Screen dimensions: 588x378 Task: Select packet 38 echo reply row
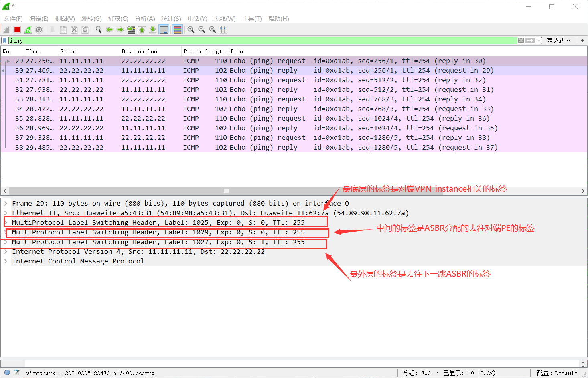294,148
